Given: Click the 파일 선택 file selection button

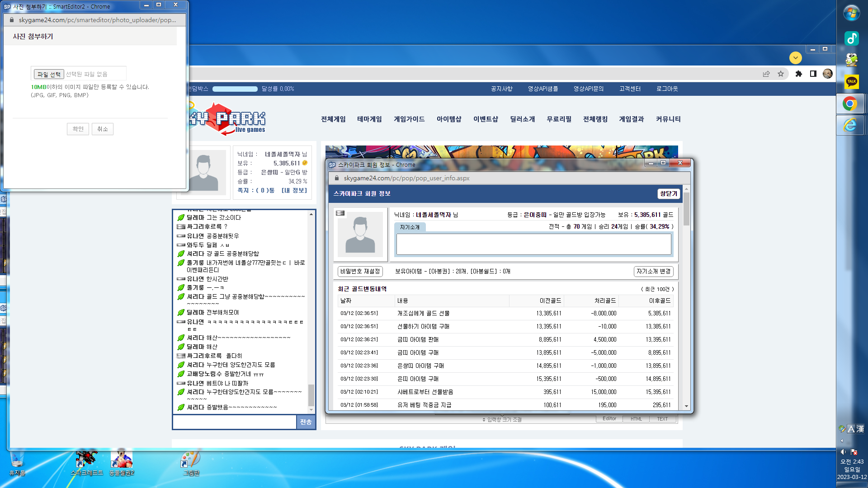Looking at the screenshot, I should [x=48, y=74].
